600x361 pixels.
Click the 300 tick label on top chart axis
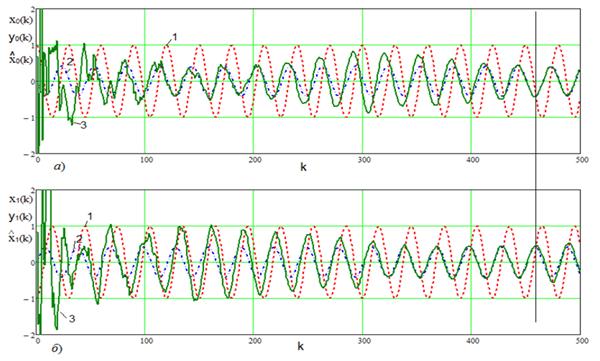pos(364,160)
